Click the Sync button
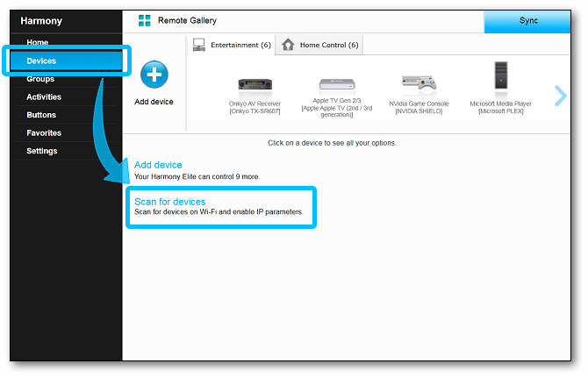 527,21
